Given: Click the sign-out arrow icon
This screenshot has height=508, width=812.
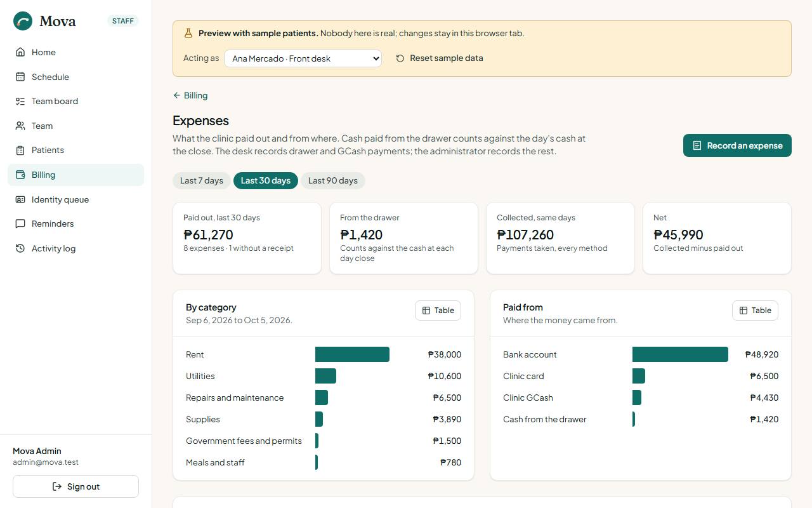Looking at the screenshot, I should pyautogui.click(x=57, y=486).
